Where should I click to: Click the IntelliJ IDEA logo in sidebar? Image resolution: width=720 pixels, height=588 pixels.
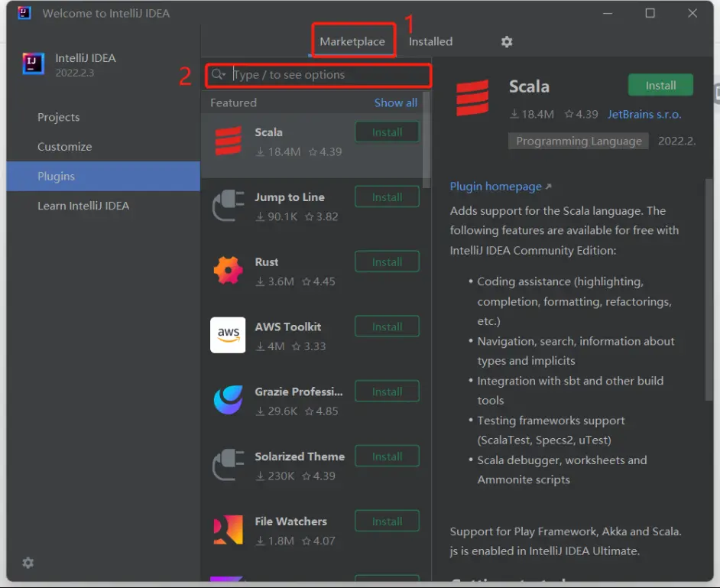point(34,63)
